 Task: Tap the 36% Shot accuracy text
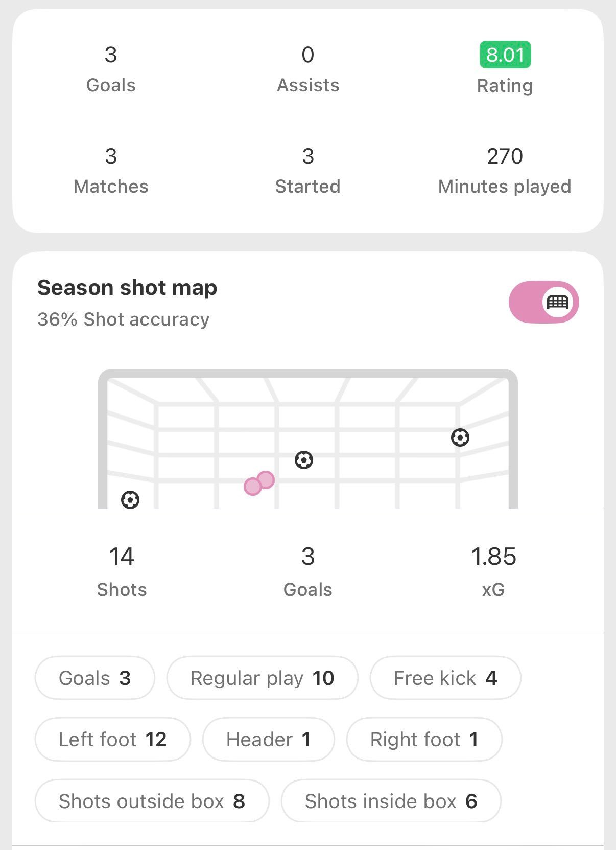[x=123, y=319]
